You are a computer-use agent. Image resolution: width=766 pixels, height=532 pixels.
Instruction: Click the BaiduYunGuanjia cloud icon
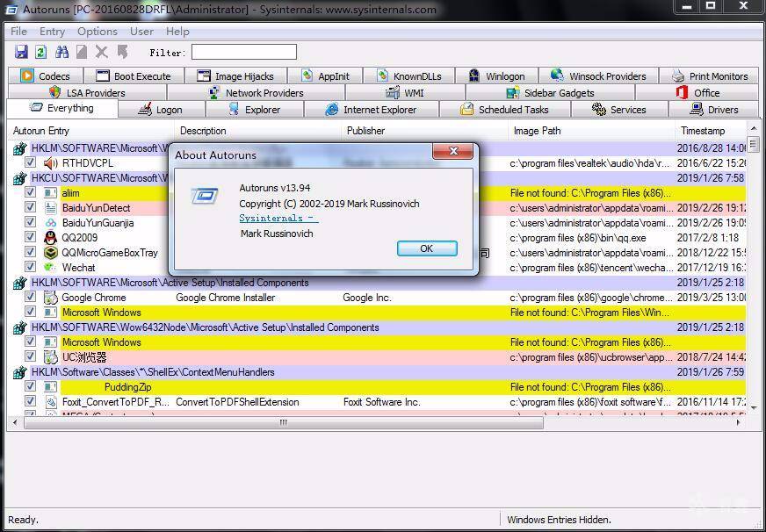[x=50, y=223]
